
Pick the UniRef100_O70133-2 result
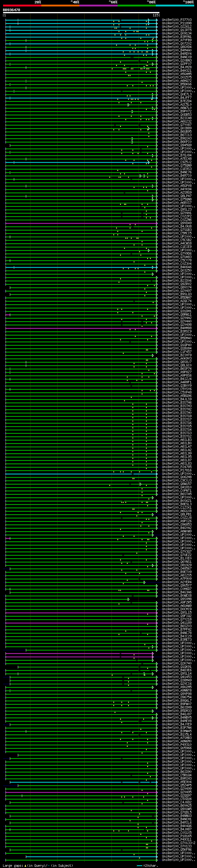[179, 842]
